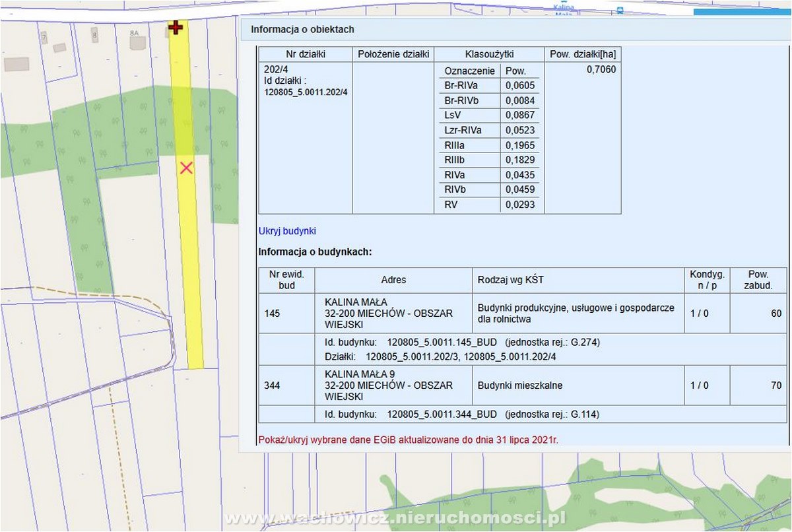Click the 'Pow. zabud.' column header
This screenshot has width=792, height=532.
758,280
